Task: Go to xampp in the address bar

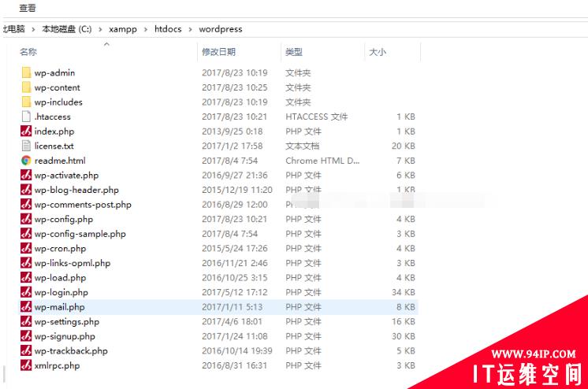Action: pos(123,29)
